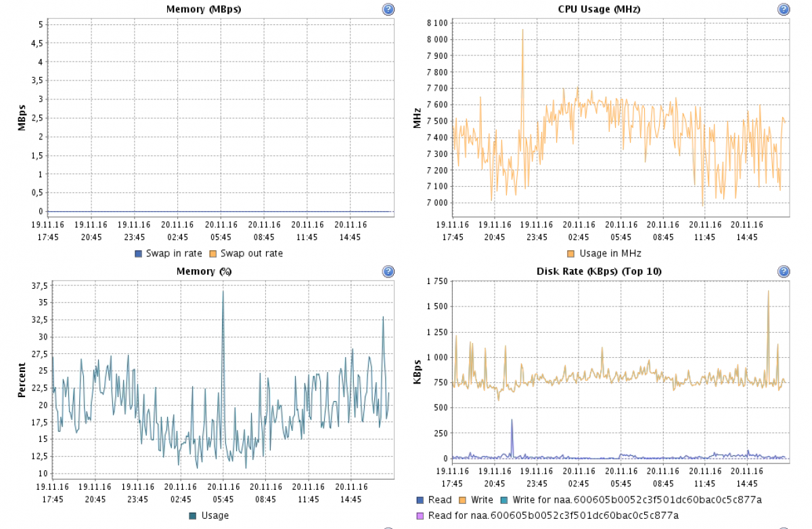Click the blue Swap in rate legend swatch
Screen dimensions: 812x529
tap(139, 254)
